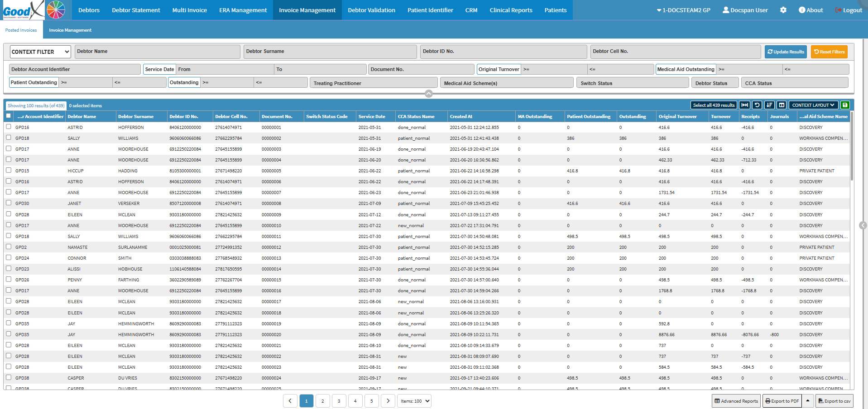Click the Update Results button
This screenshot has height=409, width=868.
(x=786, y=52)
